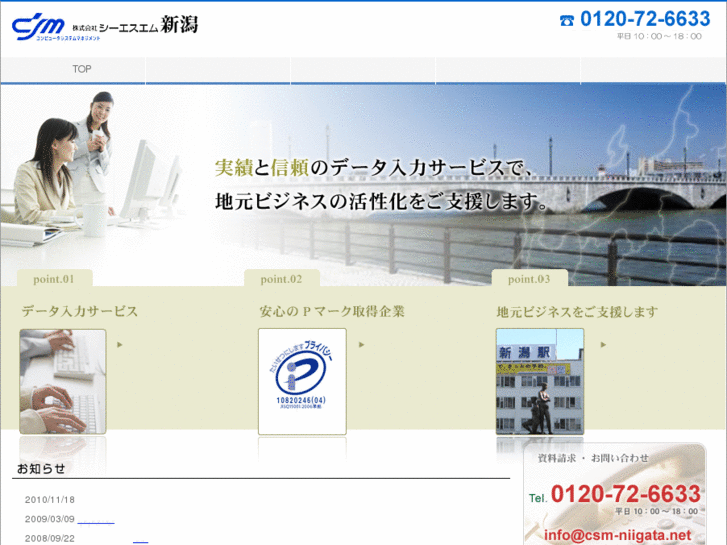Open the link beside 2008/09/22 news entry

pos(140,539)
